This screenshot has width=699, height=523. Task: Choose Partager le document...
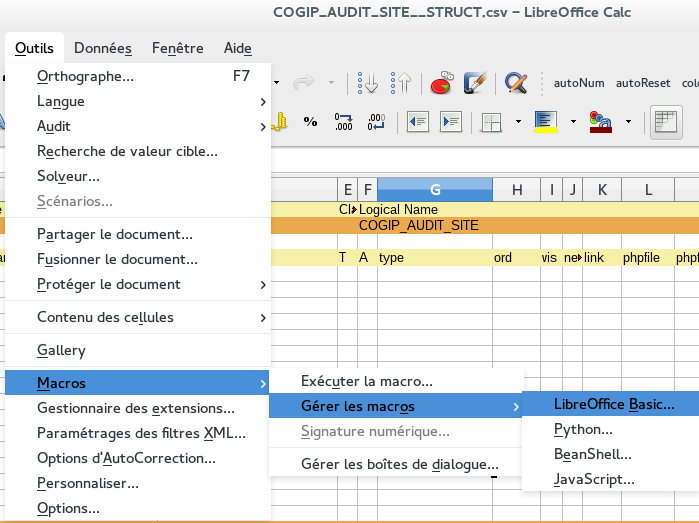point(138,235)
